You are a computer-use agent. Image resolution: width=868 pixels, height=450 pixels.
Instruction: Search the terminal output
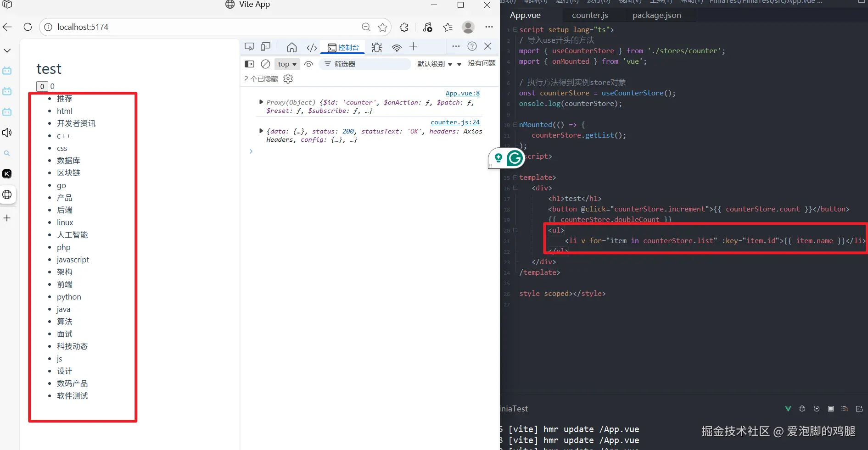pyautogui.click(x=845, y=409)
